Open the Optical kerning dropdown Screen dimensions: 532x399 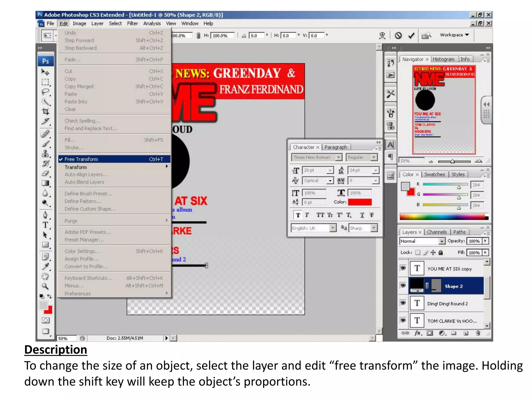pyautogui.click(x=330, y=181)
